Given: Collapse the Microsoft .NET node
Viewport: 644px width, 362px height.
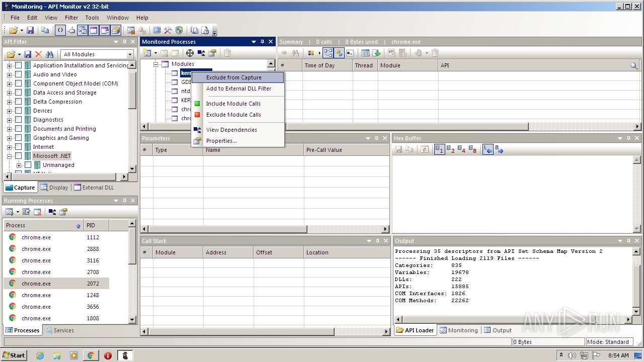Looking at the screenshot, I should [x=9, y=156].
